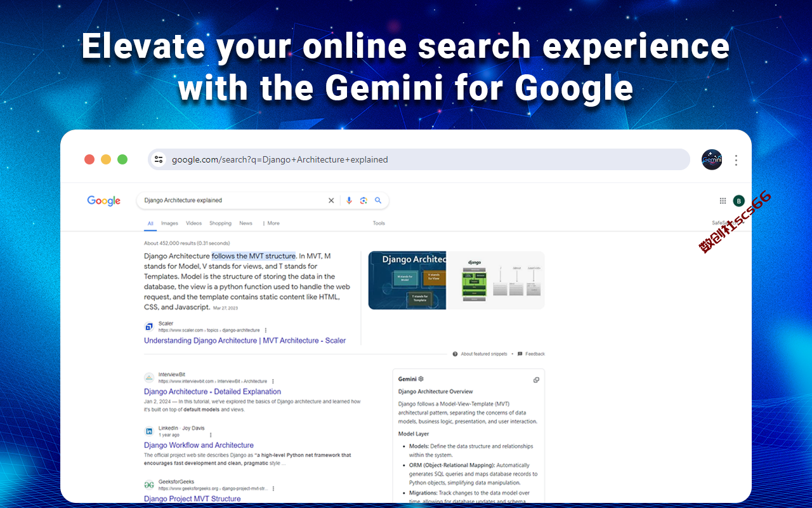Expand the More search categories menu
Image resolution: width=812 pixels, height=508 pixels.
pyautogui.click(x=272, y=224)
